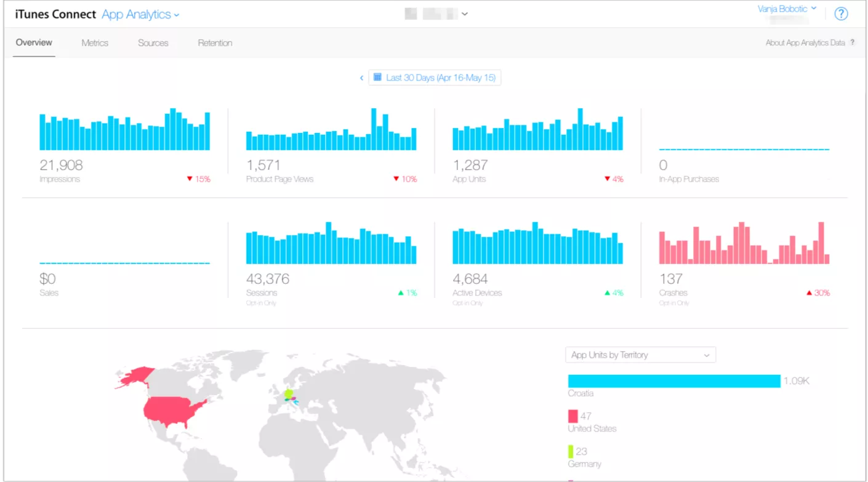Open the App Analytics dropdown menu
Image resolution: width=868 pixels, height=482 pixels.
point(140,14)
